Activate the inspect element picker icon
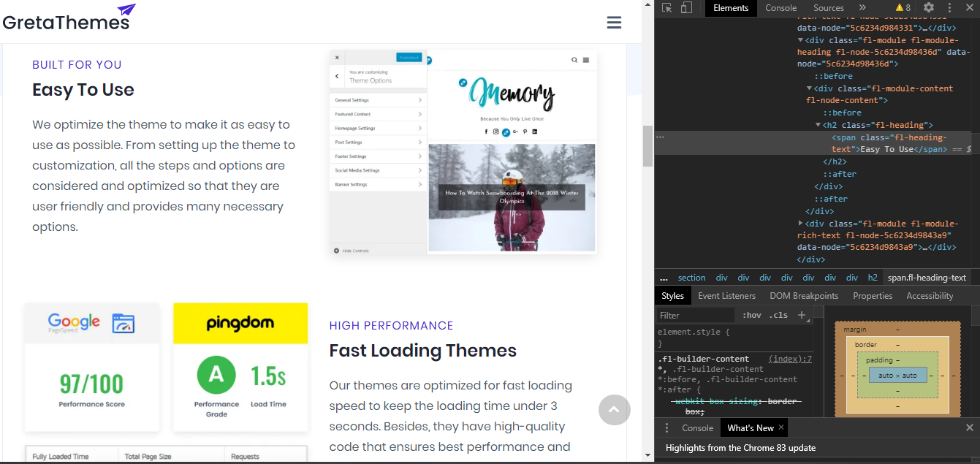Image resolution: width=980 pixels, height=464 pixels. point(667,8)
